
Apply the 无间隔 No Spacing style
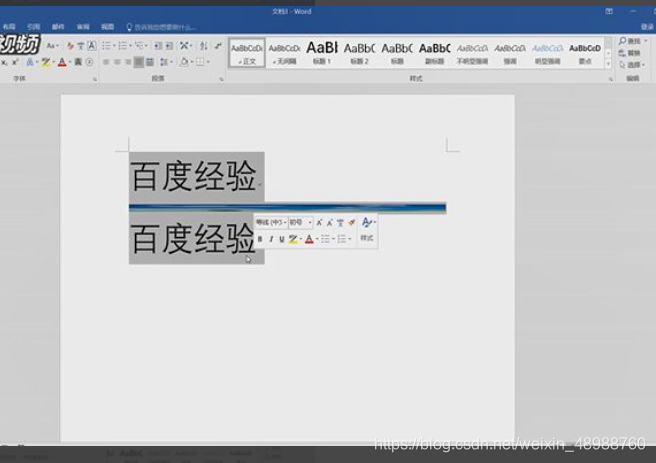(284, 53)
